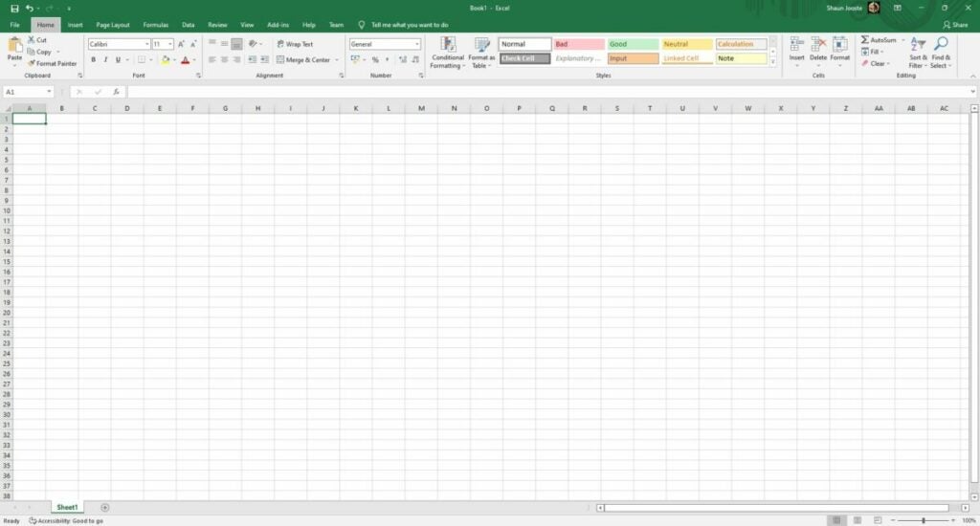This screenshot has height=526, width=980.
Task: Open the File tab
Action: click(x=15, y=25)
